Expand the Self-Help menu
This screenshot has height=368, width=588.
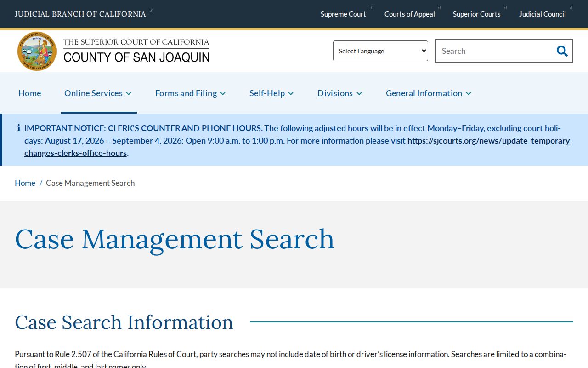click(x=271, y=93)
